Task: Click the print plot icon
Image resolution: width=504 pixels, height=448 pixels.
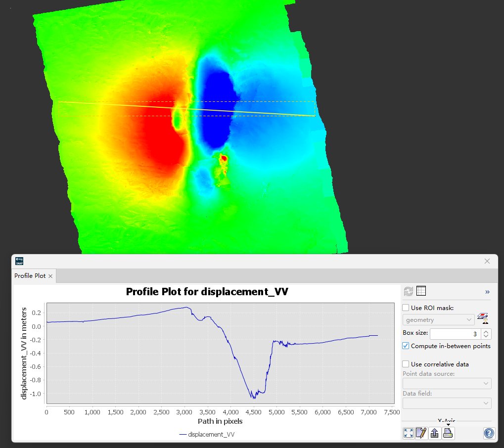Action: (x=448, y=433)
